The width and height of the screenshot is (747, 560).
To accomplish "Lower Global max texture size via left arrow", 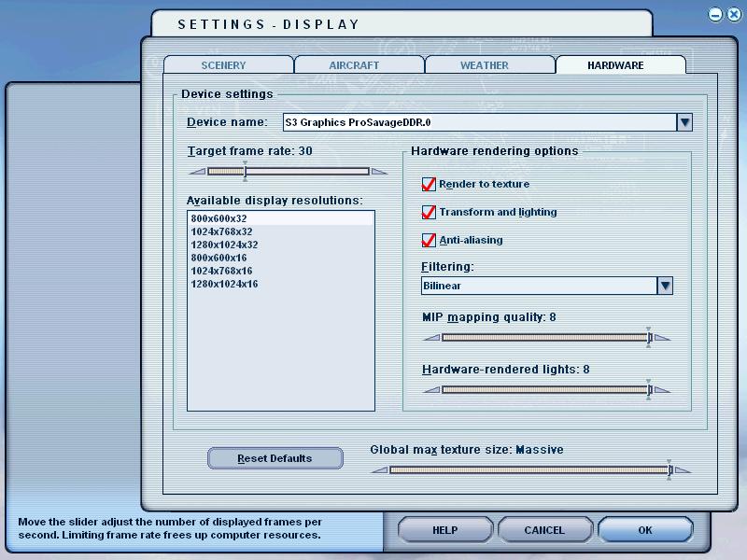I will click(379, 470).
